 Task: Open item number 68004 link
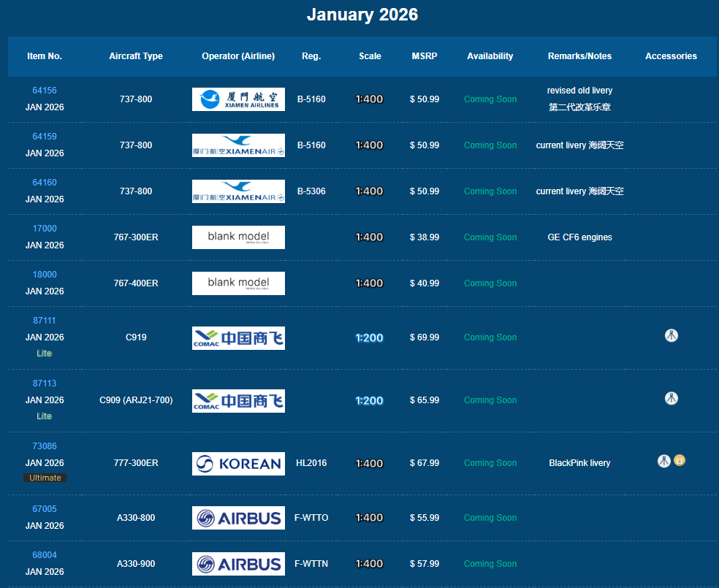coord(45,555)
